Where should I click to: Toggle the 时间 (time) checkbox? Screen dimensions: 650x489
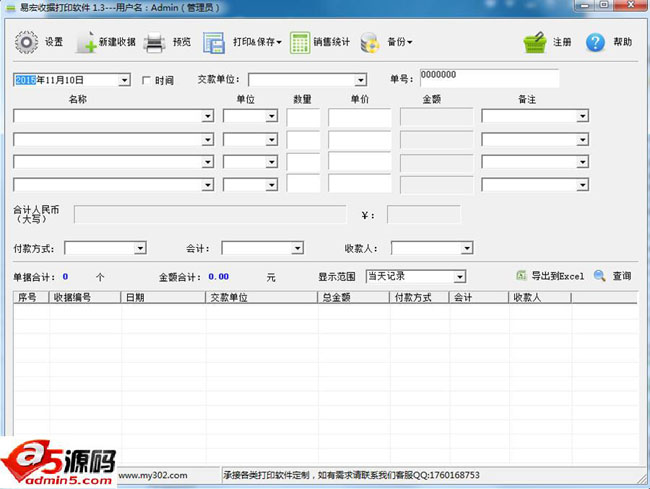146,80
